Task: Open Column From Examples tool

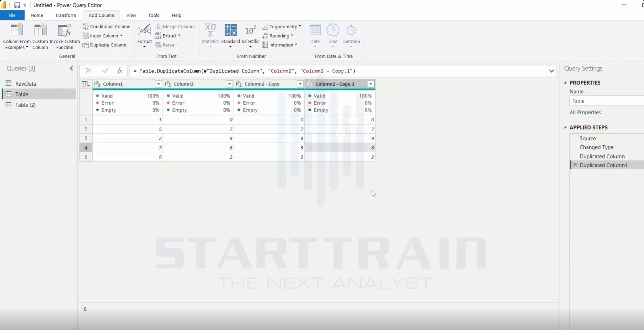Action: (16, 36)
